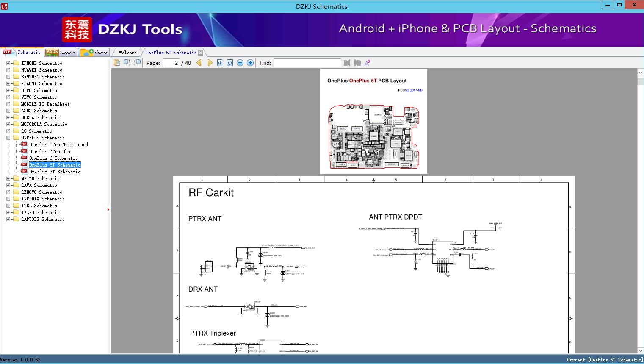Zoom in with the plus icon
The width and height of the screenshot is (644, 364).
tap(250, 63)
